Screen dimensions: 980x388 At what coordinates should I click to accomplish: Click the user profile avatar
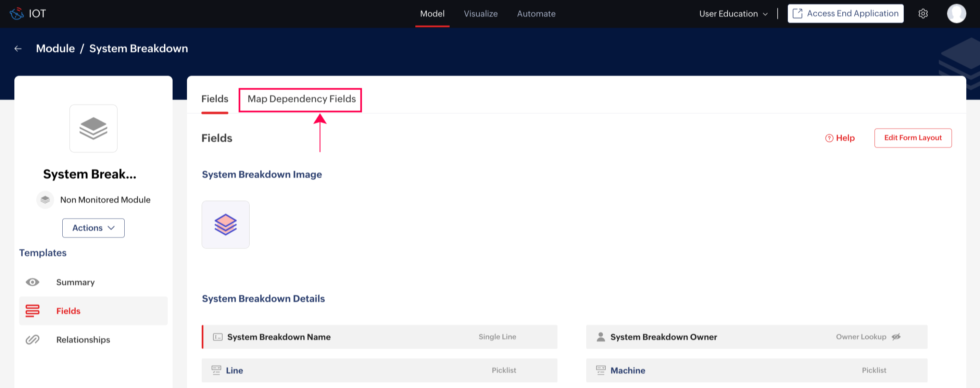tap(956, 14)
